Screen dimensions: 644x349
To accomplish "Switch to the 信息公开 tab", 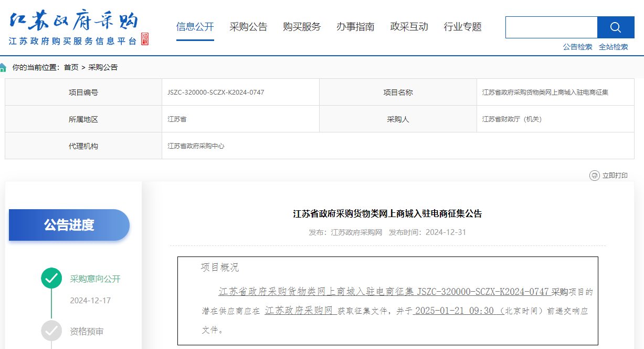I will [x=195, y=27].
